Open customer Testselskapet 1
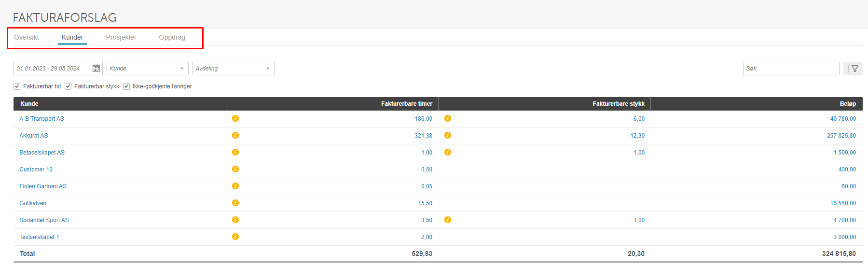Image resolution: width=868 pixels, height=268 pixels. point(39,237)
